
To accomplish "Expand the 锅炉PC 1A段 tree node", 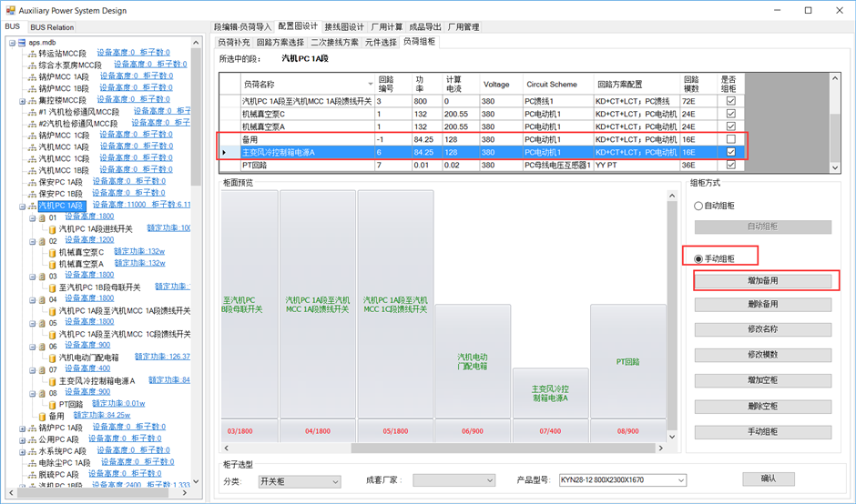I will click(23, 428).
